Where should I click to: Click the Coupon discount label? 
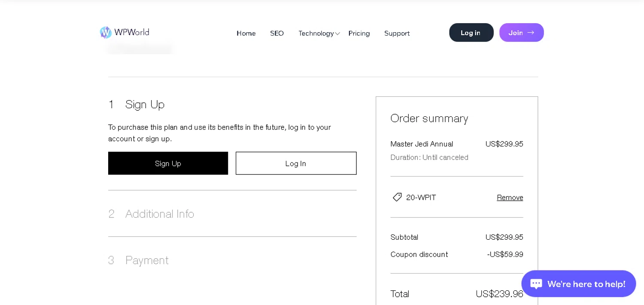[419, 254]
